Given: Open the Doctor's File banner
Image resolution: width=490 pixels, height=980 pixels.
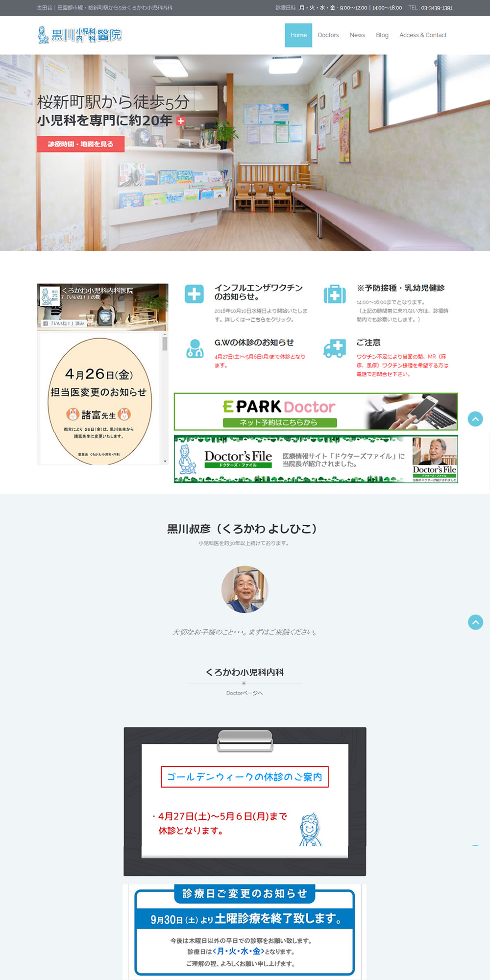Looking at the screenshot, I should click(x=316, y=459).
